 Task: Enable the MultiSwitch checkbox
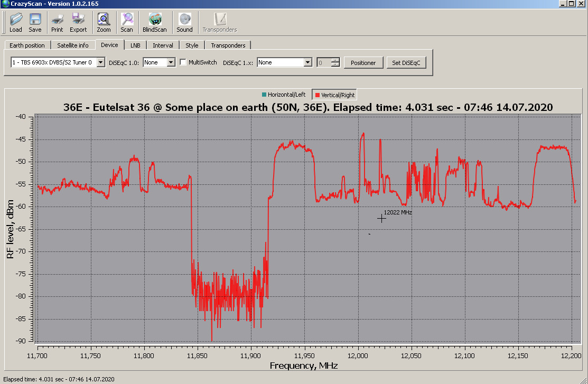tap(183, 62)
